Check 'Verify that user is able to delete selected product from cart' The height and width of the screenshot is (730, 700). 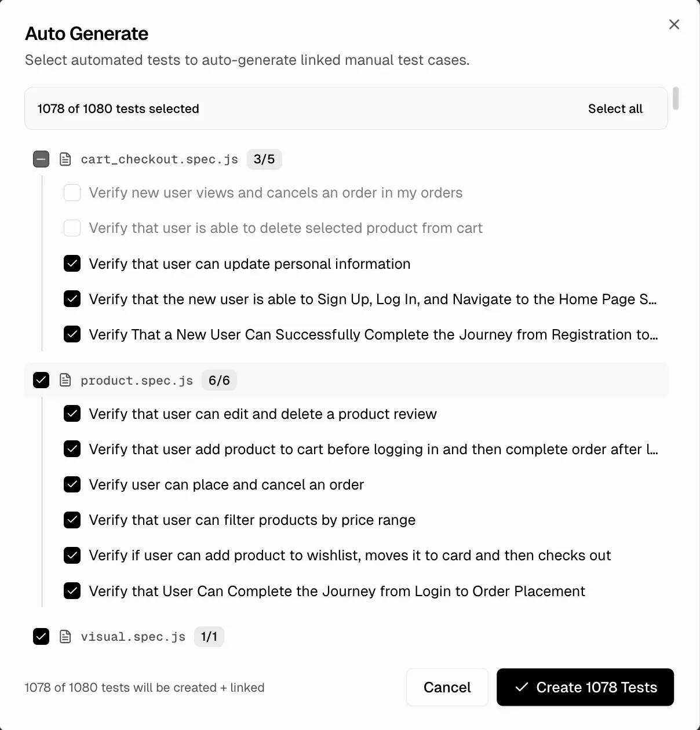tap(72, 228)
